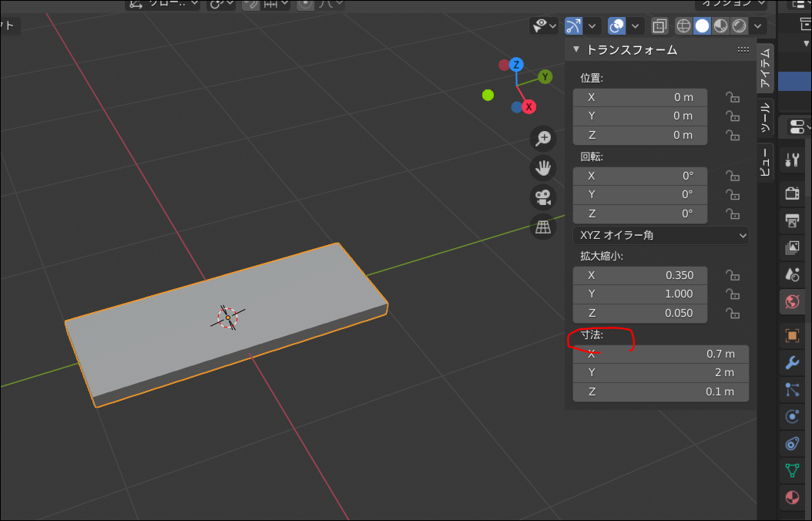The image size is (812, 521).
Task: Click the red X axis gizmo
Action: click(528, 107)
